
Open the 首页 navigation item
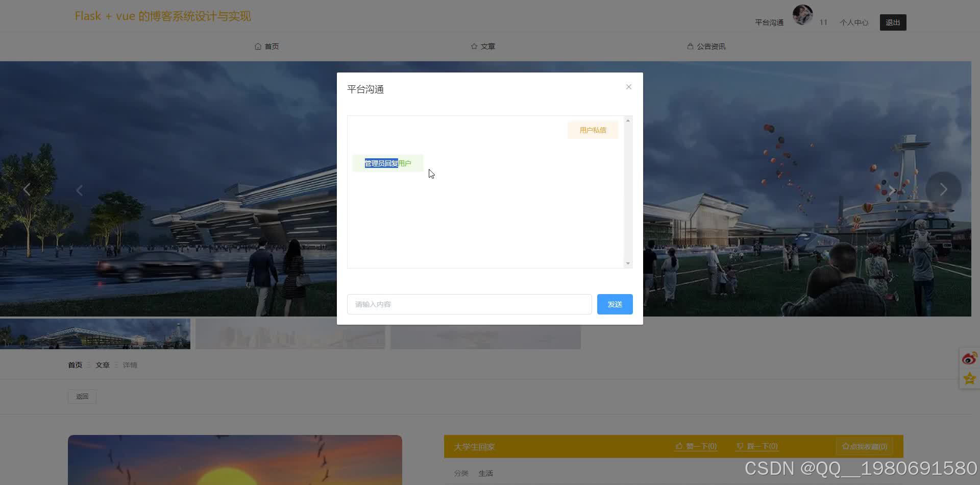tap(266, 46)
